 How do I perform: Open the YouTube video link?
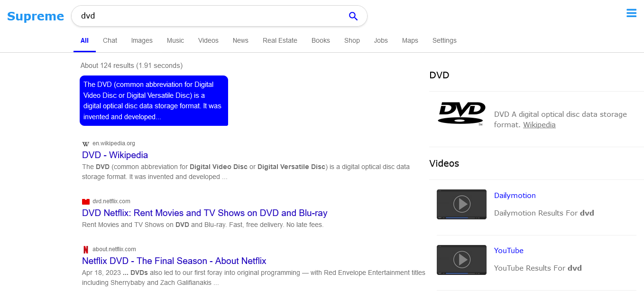pyautogui.click(x=509, y=250)
